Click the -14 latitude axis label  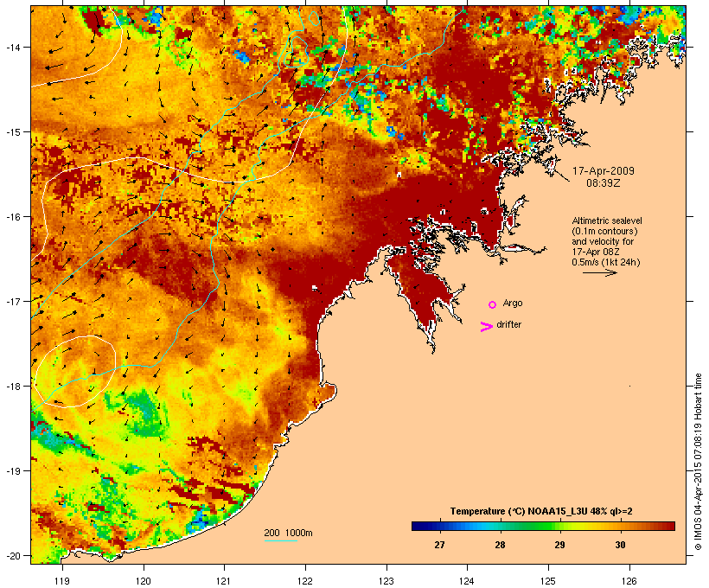click(x=14, y=47)
